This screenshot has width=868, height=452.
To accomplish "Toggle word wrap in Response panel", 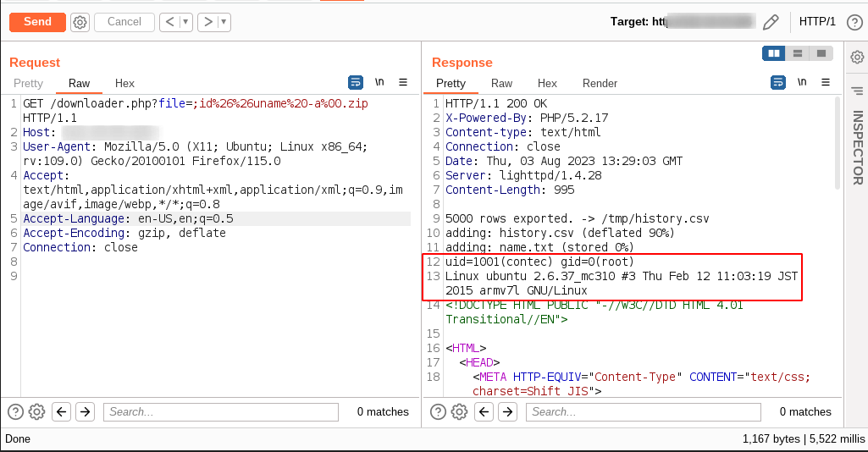I will [778, 82].
